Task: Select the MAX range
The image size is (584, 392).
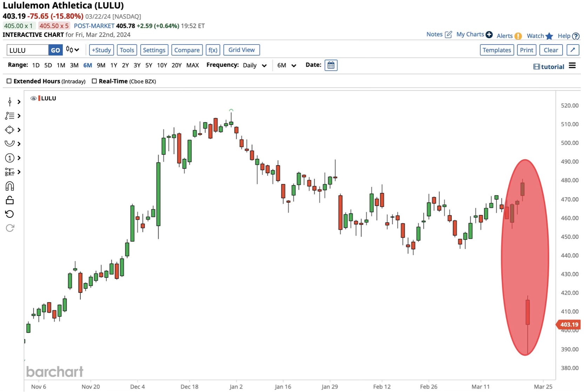Action: pos(193,65)
